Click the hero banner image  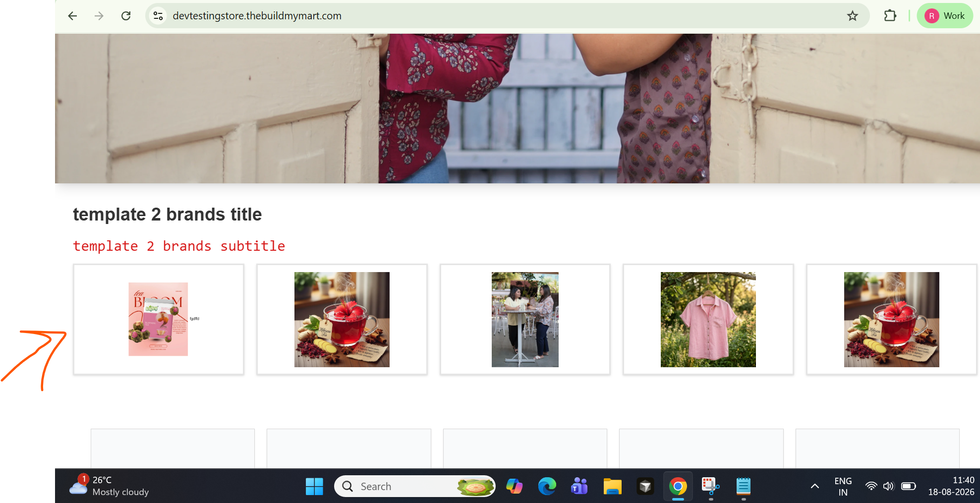click(x=518, y=109)
